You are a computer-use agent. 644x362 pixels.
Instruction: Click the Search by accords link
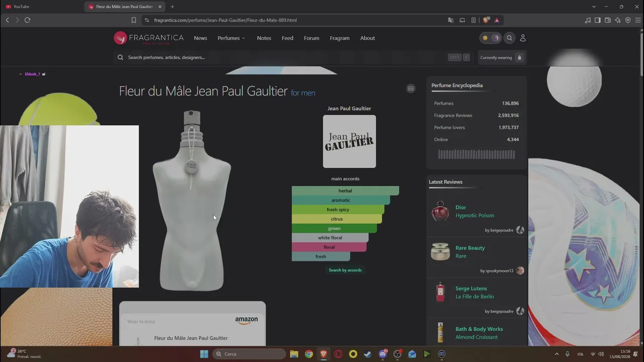click(345, 270)
